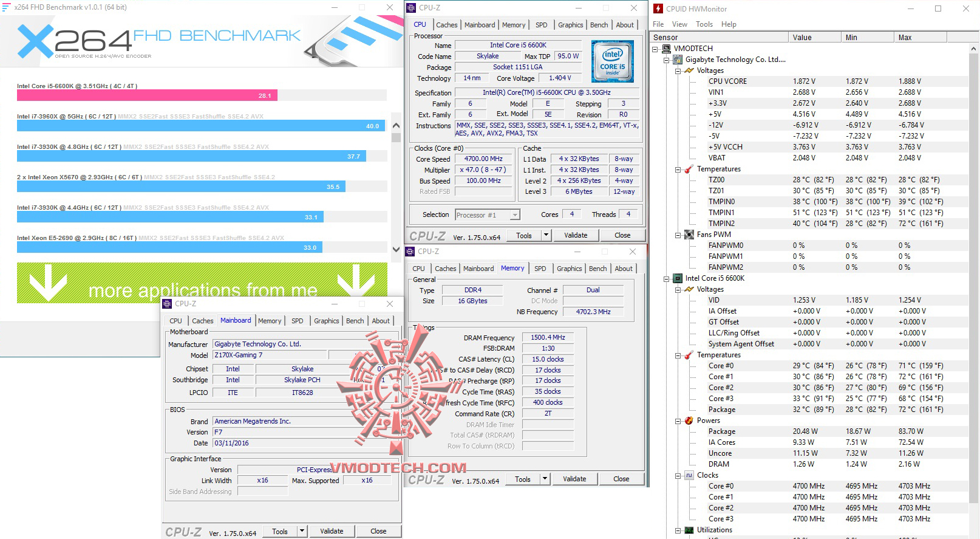This screenshot has height=539, width=980.
Task: Switch to the Bench tab in the CPU-Z Mainboard window
Action: coord(355,321)
